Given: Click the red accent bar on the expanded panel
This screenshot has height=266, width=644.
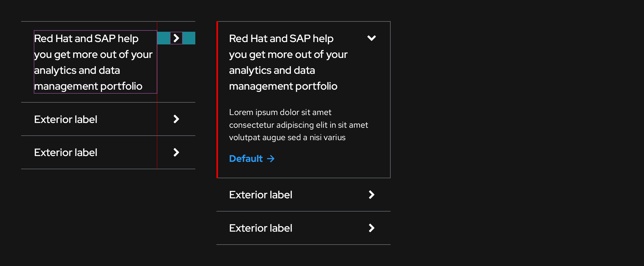Looking at the screenshot, I should [x=217, y=99].
